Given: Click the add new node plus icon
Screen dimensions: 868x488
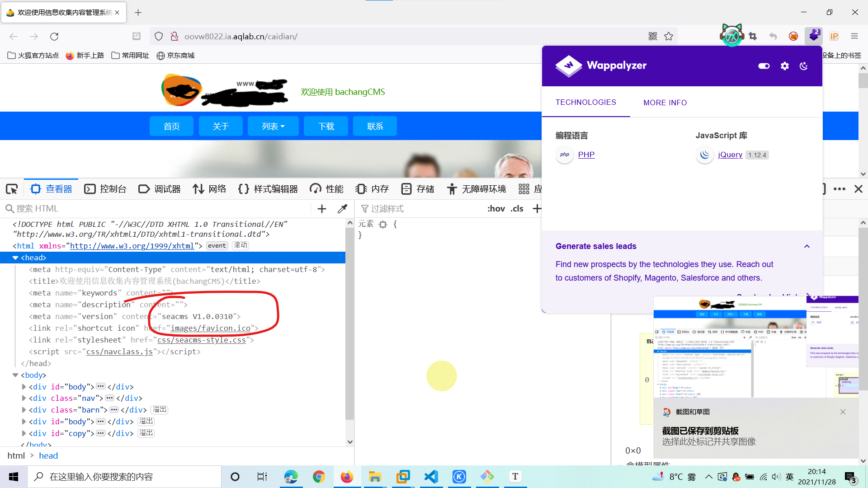Looking at the screenshot, I should [322, 209].
